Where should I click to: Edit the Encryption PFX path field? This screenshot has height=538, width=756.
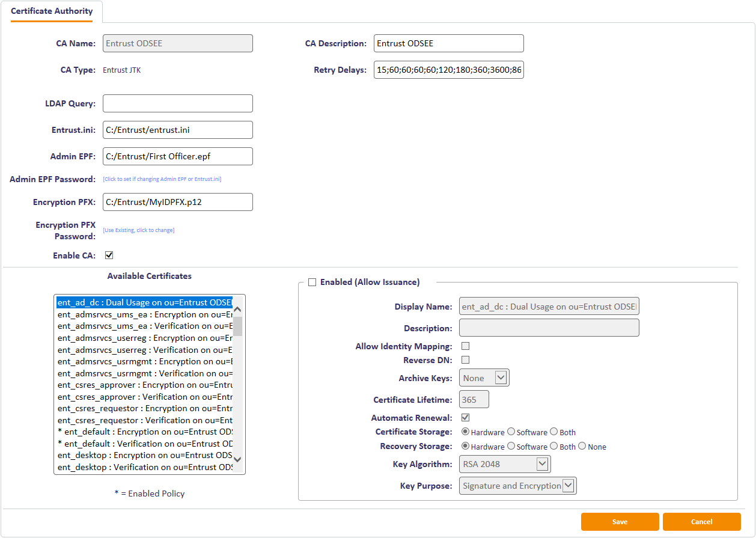(178, 202)
